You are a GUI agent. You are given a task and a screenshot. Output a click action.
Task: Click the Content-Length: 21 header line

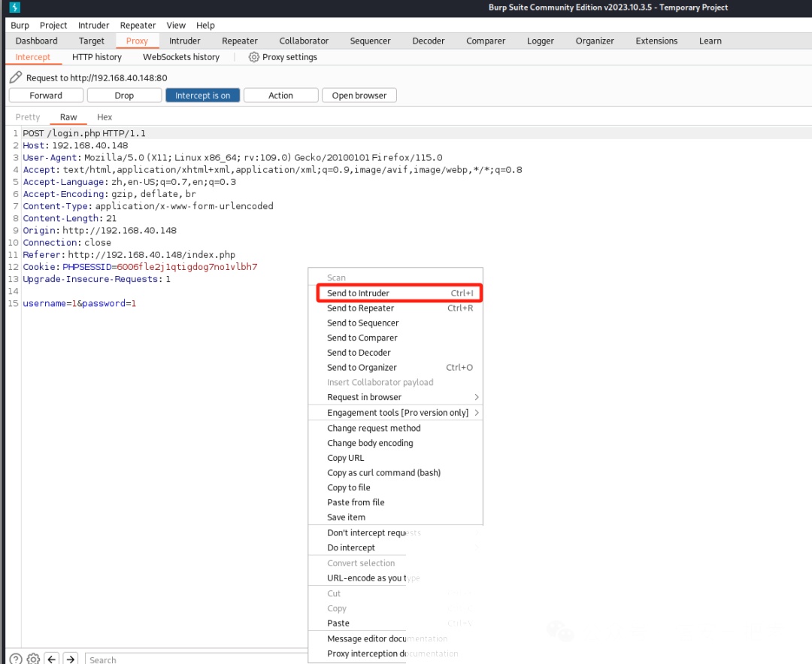pyautogui.click(x=70, y=219)
